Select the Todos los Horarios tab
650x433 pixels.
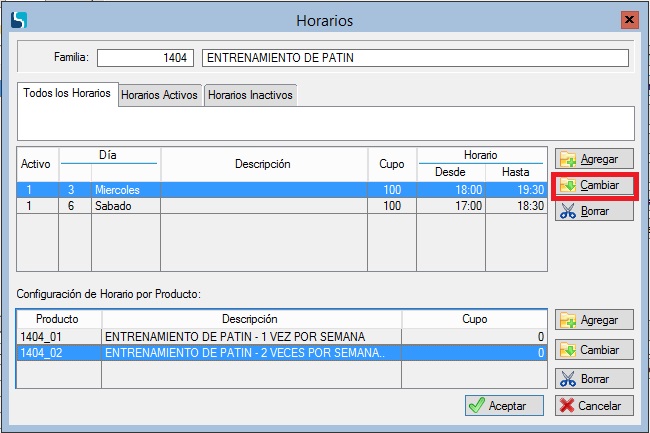click(x=66, y=93)
